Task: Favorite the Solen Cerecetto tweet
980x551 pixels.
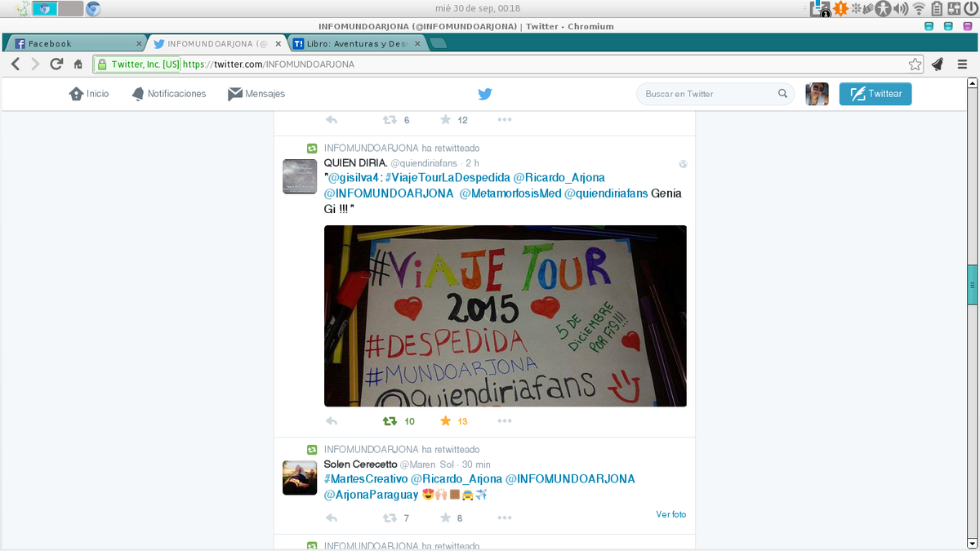Action: [446, 518]
